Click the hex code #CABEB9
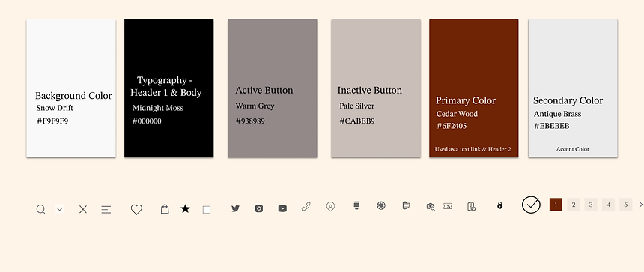The height and width of the screenshot is (272, 644). pos(357,121)
